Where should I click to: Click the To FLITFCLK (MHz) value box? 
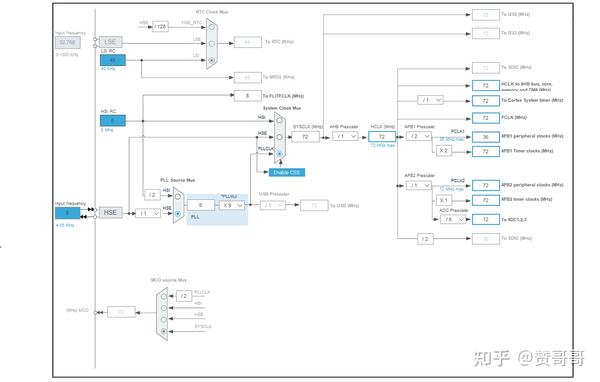247,96
